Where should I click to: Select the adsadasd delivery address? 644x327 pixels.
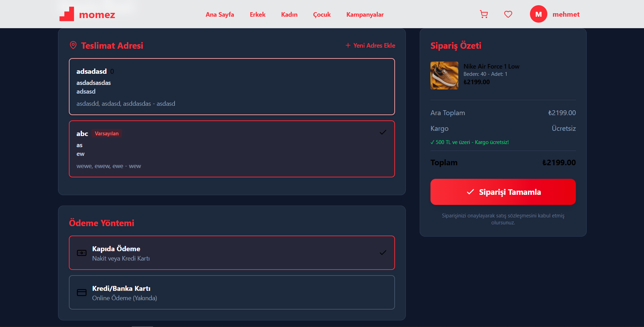click(232, 87)
